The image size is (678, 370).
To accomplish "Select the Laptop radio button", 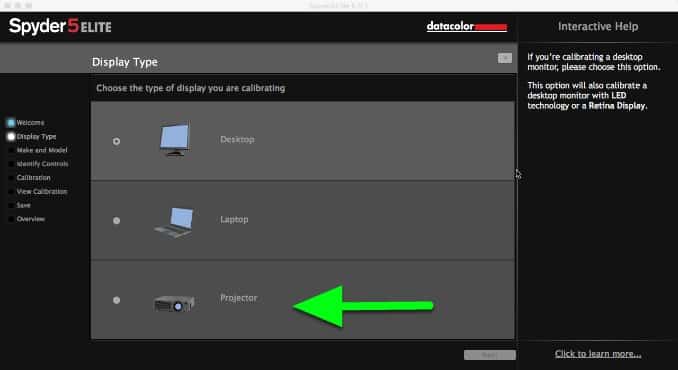I will [x=116, y=220].
